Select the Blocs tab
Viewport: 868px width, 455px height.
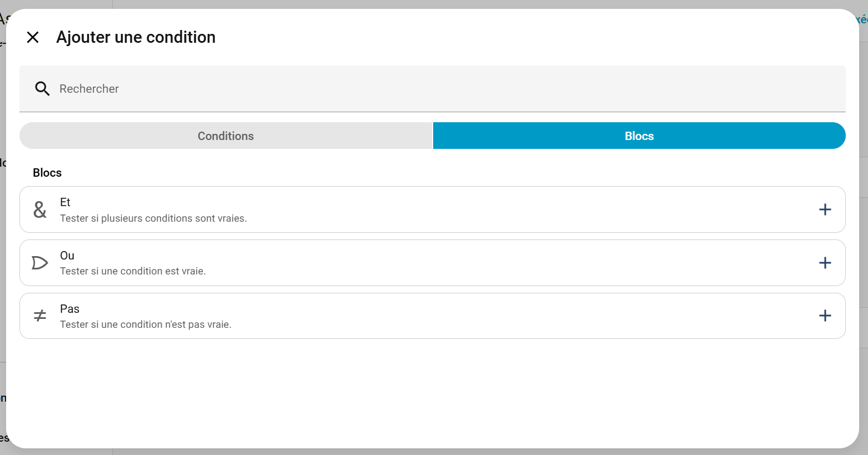tap(639, 136)
